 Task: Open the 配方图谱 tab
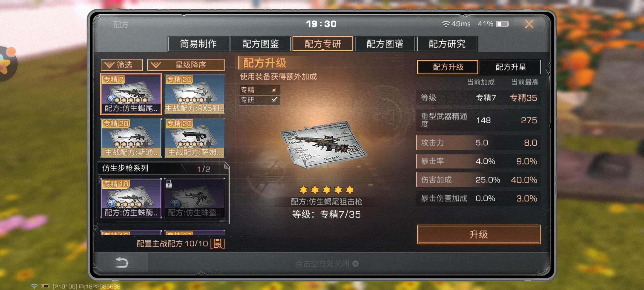click(385, 44)
